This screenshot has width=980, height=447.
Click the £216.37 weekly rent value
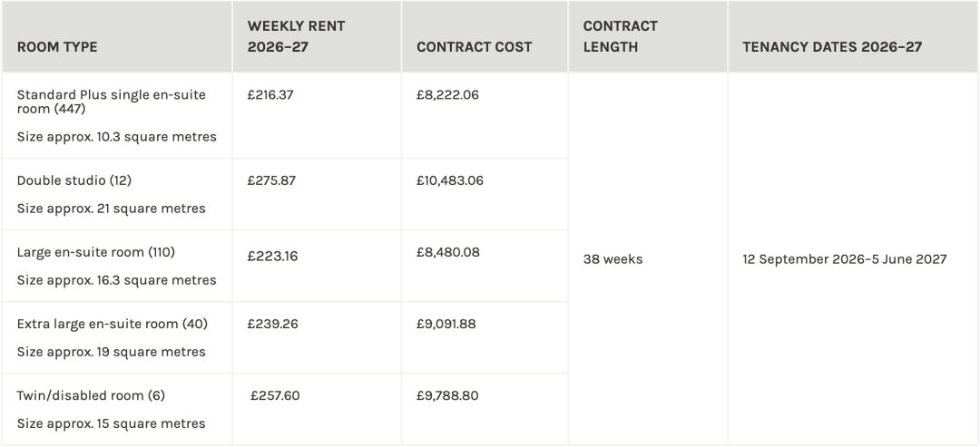coord(271,95)
